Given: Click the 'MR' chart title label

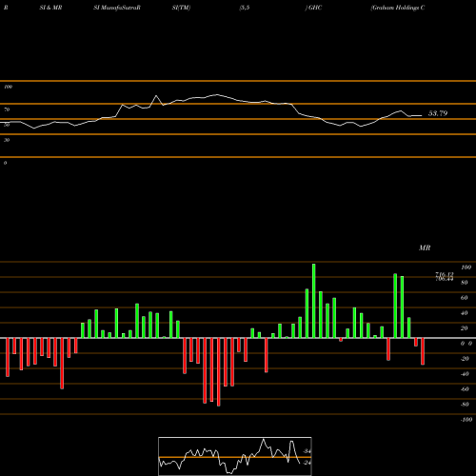Looking at the screenshot, I should 425,248.
